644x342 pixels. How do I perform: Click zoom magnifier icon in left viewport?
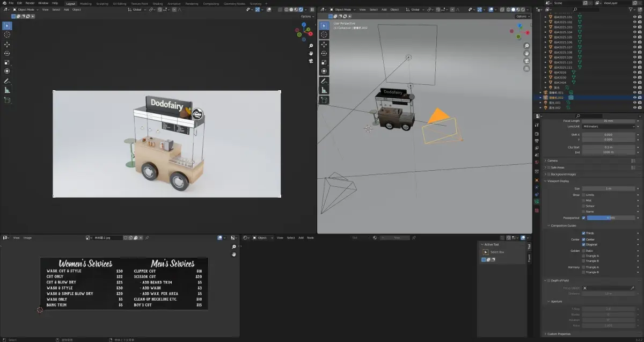pos(311,46)
